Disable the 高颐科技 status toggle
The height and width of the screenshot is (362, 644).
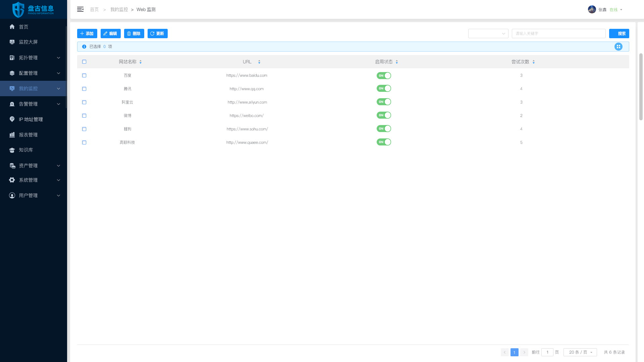384,142
